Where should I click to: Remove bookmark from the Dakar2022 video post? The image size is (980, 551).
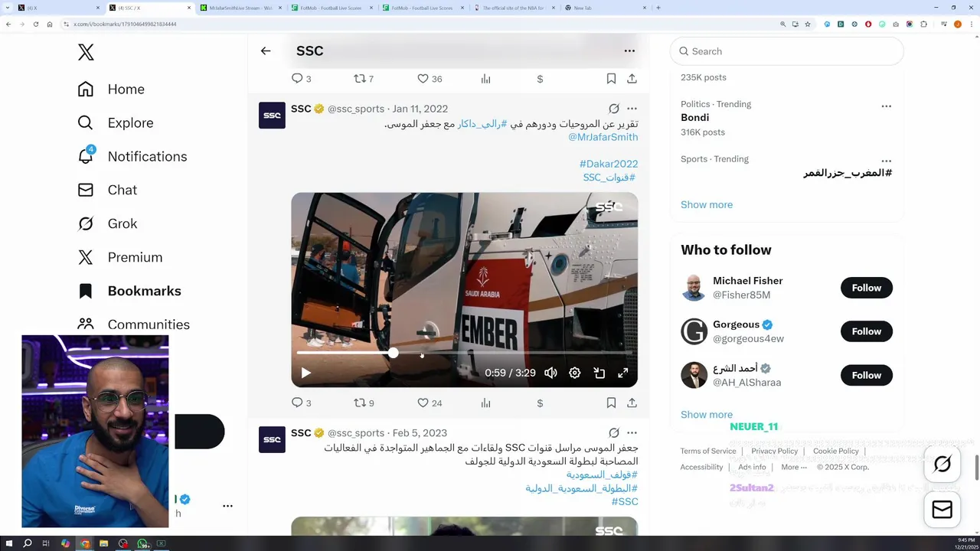[x=611, y=403]
